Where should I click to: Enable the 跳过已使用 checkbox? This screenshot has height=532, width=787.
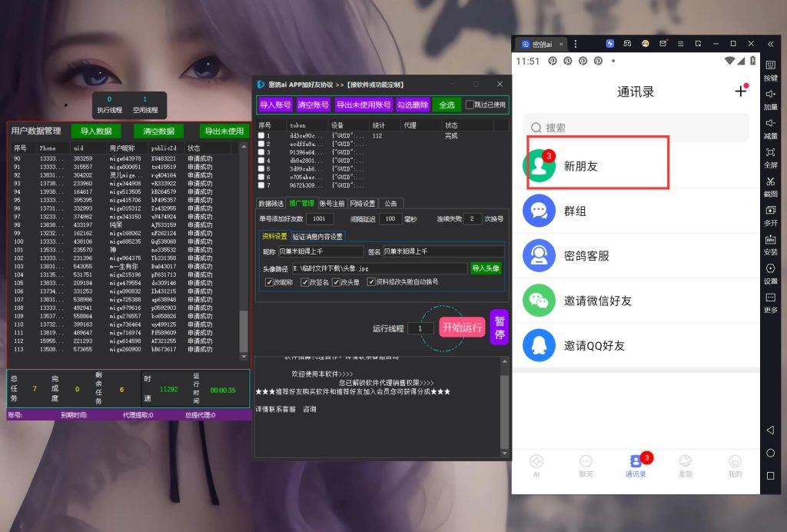(x=470, y=105)
